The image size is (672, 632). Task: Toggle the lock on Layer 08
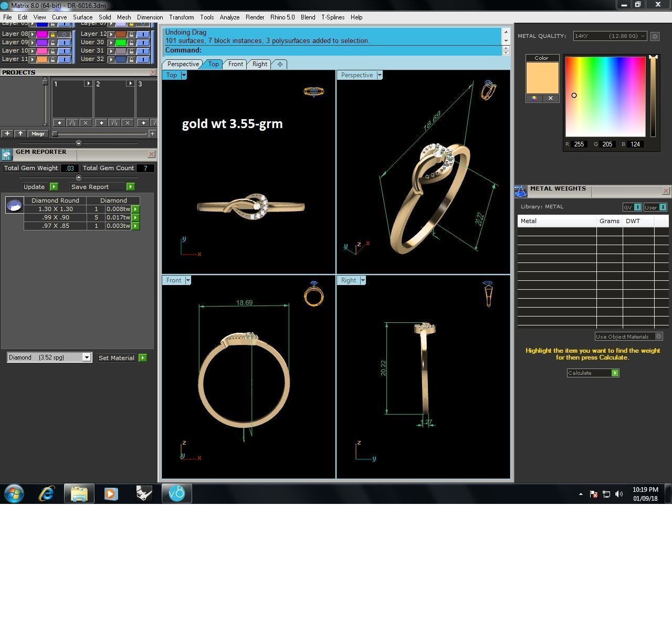[x=52, y=34]
